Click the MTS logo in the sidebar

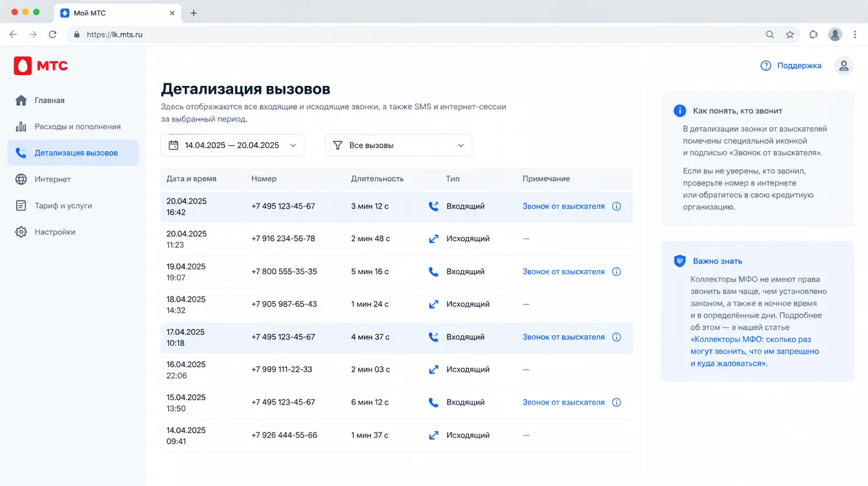tap(41, 65)
